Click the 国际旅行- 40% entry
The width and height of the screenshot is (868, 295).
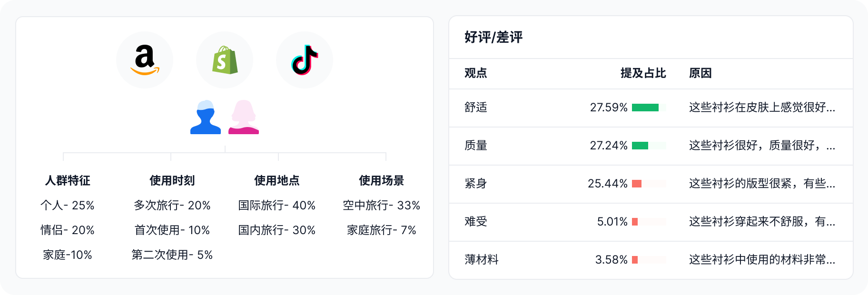coord(277,205)
